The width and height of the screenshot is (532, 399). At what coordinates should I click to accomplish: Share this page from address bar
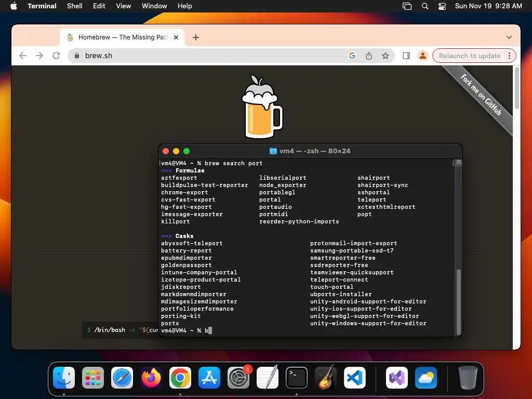coord(369,56)
